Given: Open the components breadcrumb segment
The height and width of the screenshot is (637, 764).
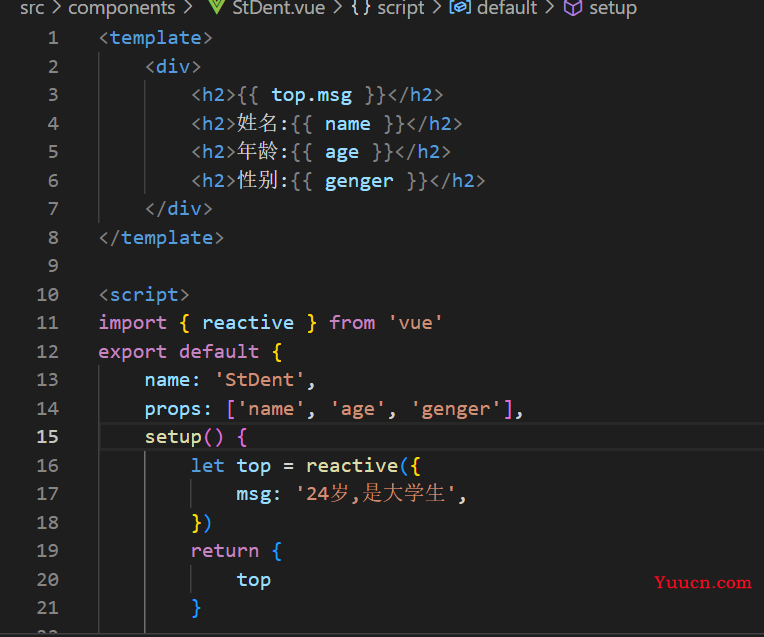Looking at the screenshot, I should click(x=121, y=8).
